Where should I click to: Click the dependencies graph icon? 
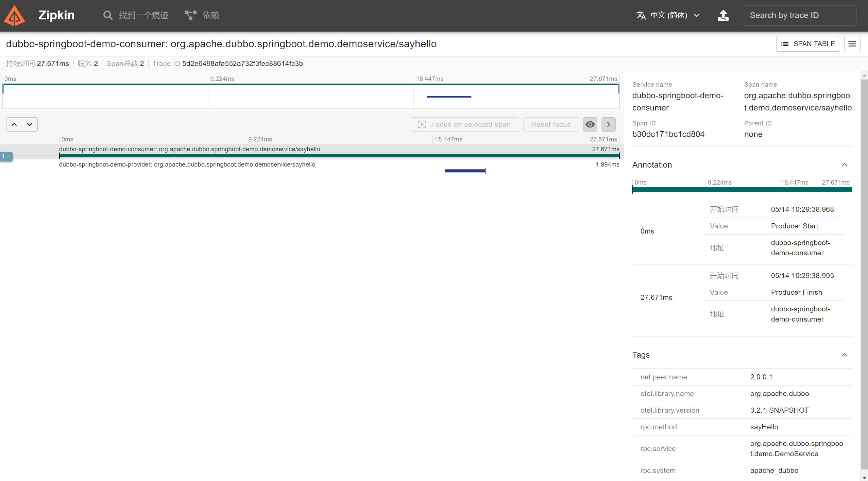tap(190, 15)
